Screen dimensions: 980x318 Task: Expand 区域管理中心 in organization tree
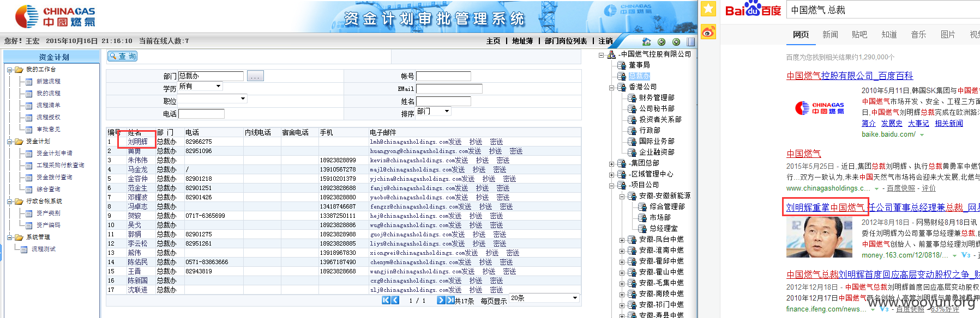pos(612,174)
